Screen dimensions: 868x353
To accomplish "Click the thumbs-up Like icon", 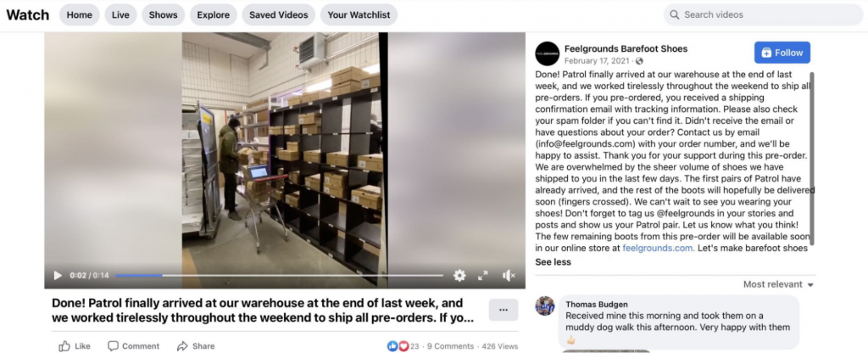I will click(64, 346).
